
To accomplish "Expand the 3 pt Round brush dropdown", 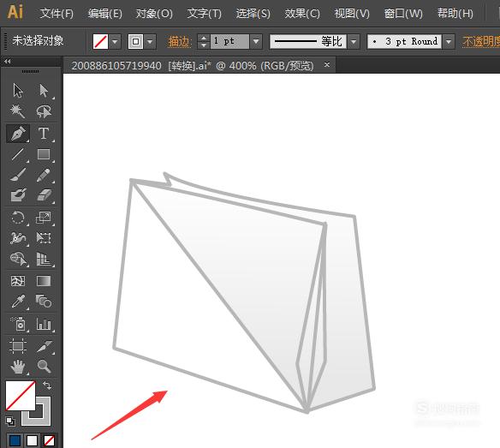I will coord(449,41).
